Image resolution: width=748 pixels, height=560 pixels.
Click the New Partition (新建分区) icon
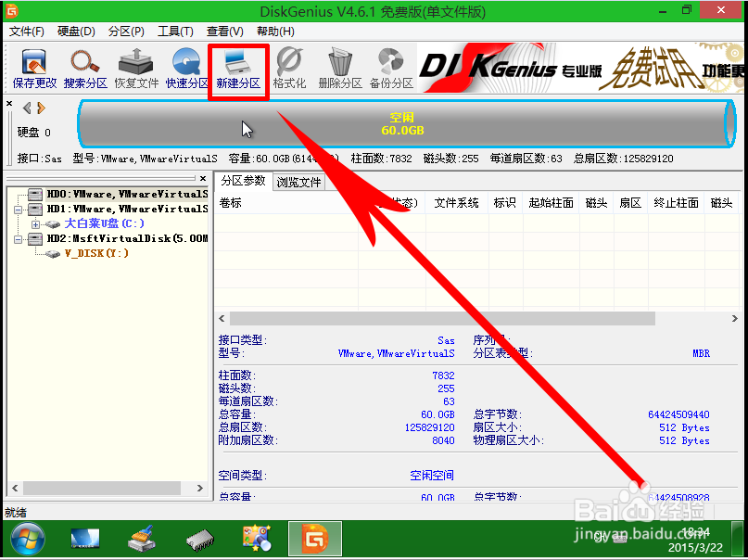click(x=238, y=70)
